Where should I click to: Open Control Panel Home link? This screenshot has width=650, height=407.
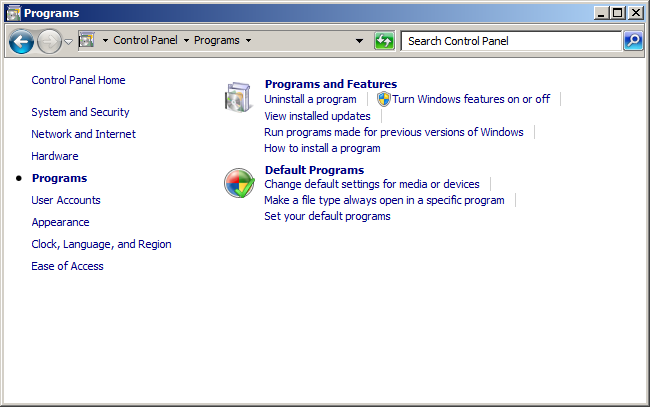click(78, 80)
